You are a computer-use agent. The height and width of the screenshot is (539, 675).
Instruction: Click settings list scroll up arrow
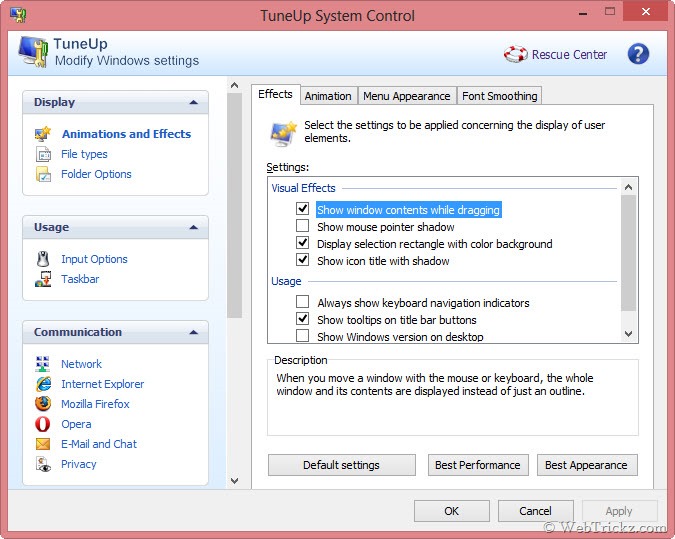point(629,187)
